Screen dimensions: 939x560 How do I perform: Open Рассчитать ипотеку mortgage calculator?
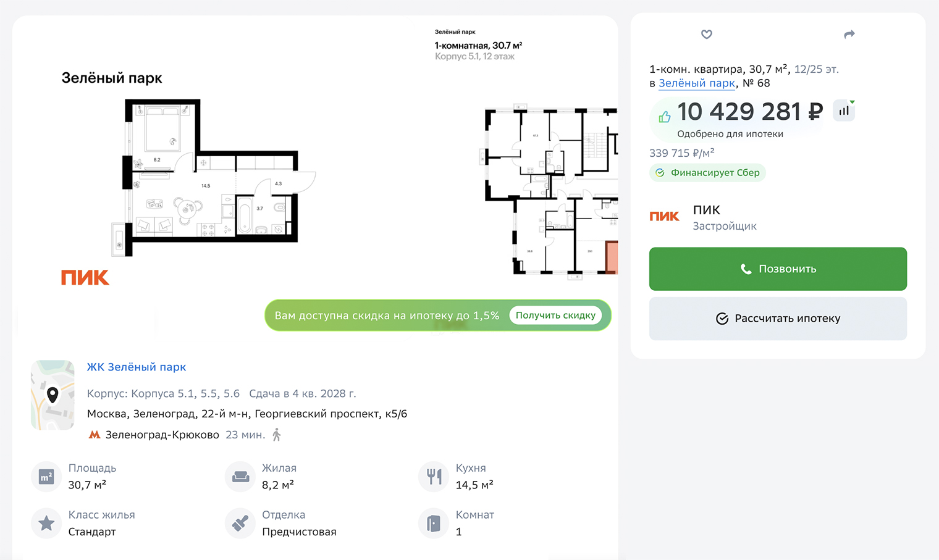tap(778, 319)
